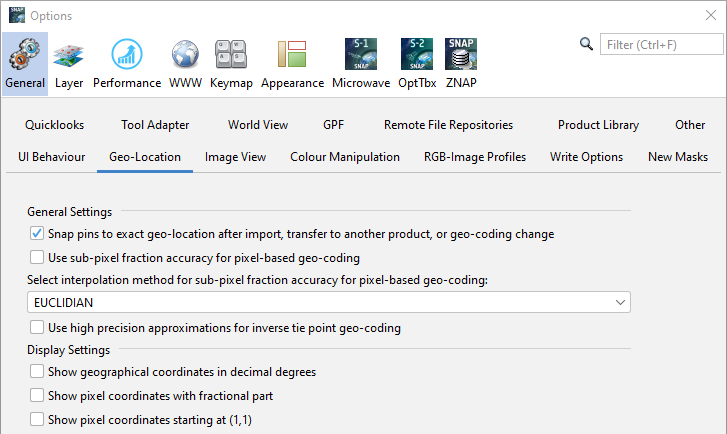Select the Appearance category icon

coord(292,64)
